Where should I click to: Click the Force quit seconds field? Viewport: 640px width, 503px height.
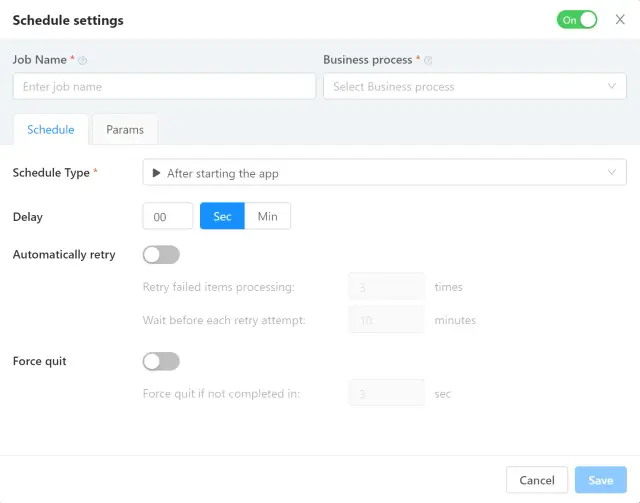click(x=386, y=394)
